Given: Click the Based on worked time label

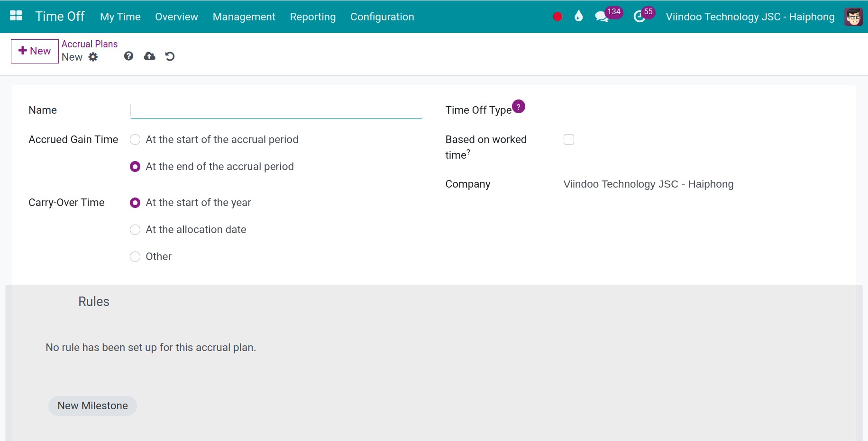Looking at the screenshot, I should pos(486,147).
